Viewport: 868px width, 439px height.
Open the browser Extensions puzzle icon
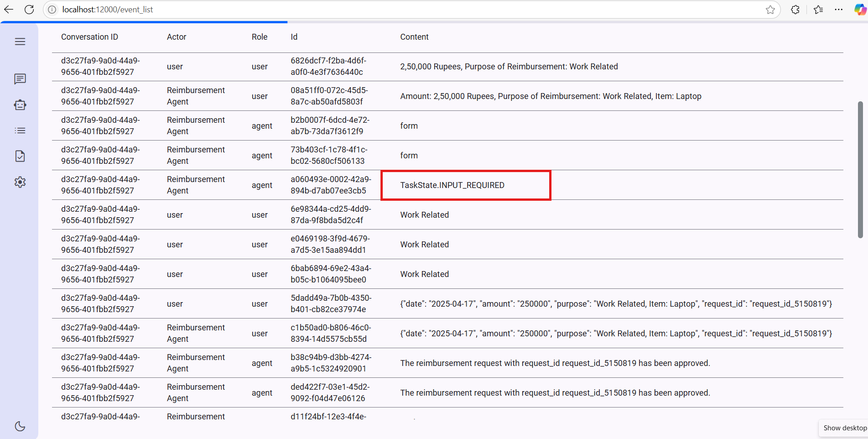[x=795, y=9]
